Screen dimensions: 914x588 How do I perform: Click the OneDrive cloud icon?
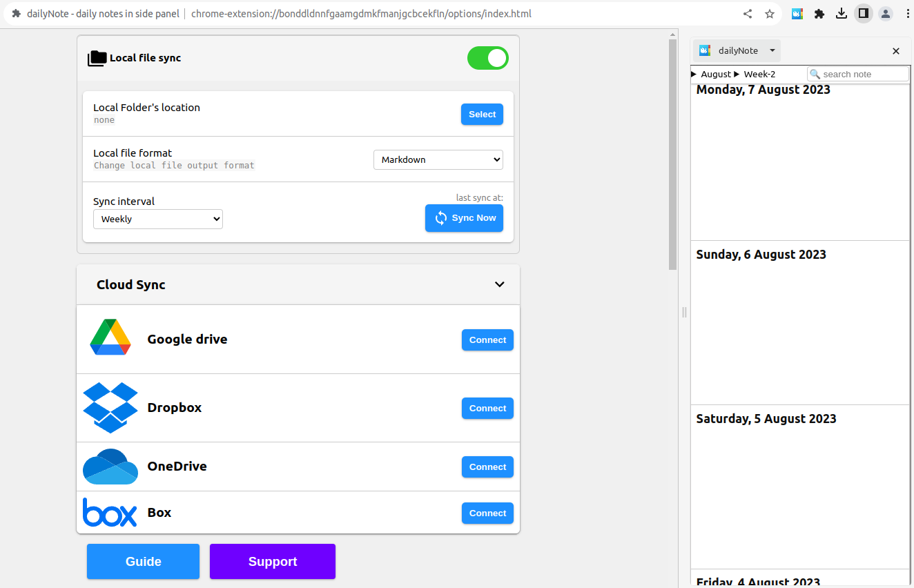[110, 467]
